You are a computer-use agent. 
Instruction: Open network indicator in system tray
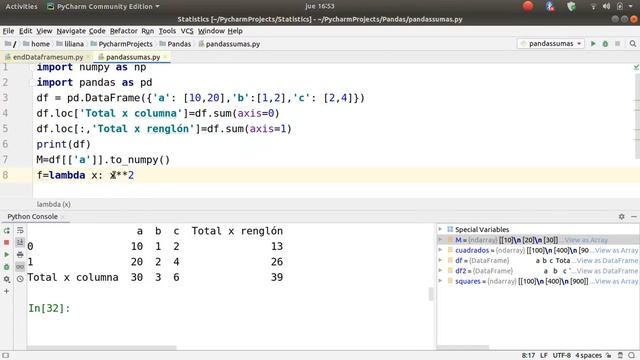pos(593,6)
